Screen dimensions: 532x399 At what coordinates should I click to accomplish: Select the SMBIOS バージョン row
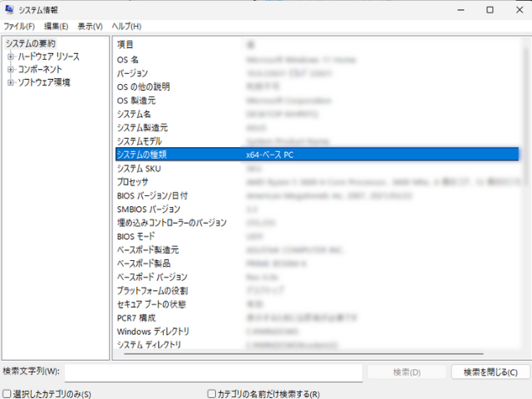coord(317,209)
